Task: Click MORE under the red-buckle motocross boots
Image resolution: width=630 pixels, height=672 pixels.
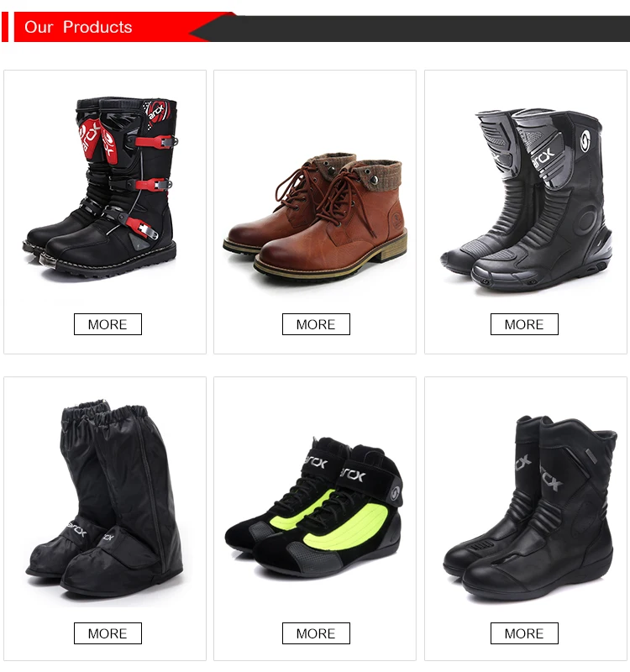Action: click(108, 324)
